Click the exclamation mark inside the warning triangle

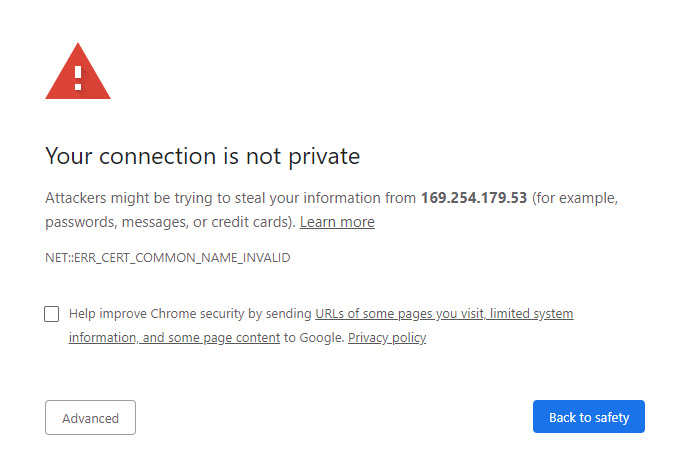[x=78, y=77]
